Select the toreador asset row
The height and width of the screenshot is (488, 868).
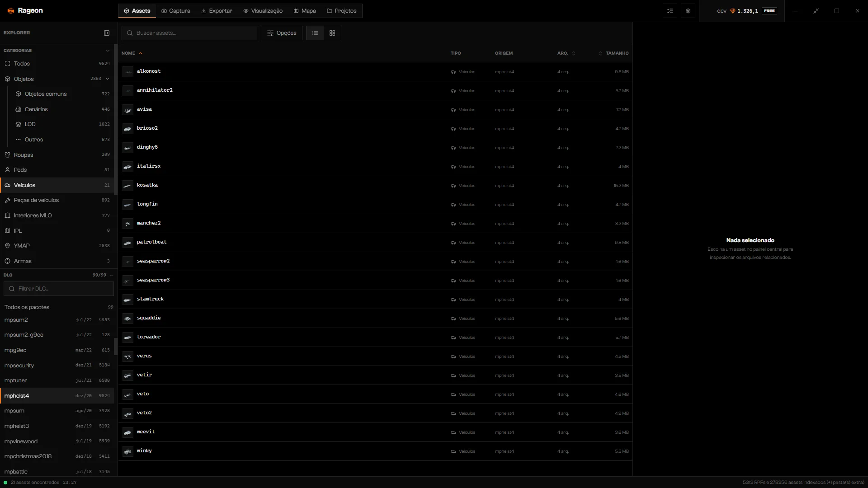[x=375, y=338]
